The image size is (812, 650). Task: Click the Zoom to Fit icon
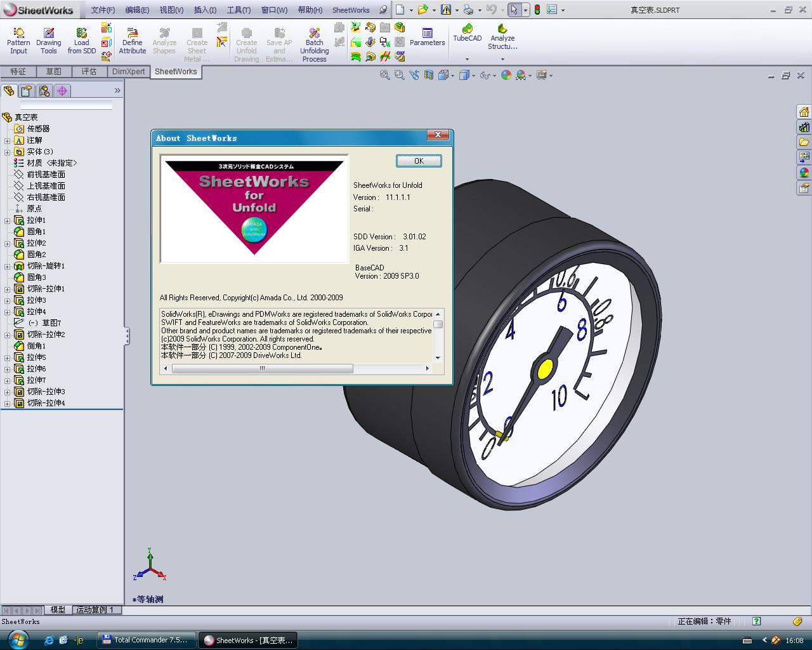pyautogui.click(x=384, y=75)
